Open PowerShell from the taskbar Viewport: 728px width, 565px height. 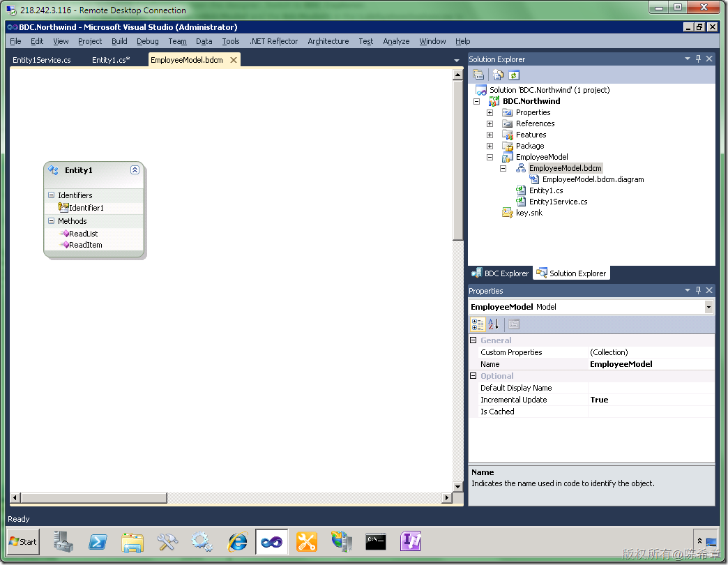click(98, 541)
